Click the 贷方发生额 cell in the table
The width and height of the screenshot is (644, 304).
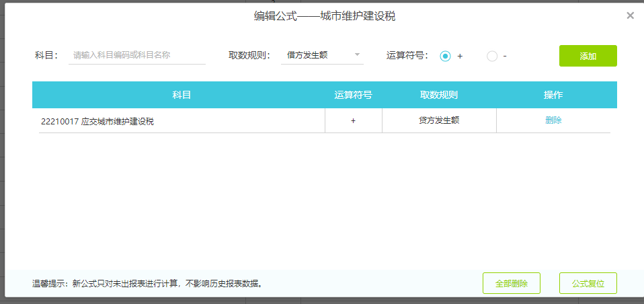click(x=439, y=121)
